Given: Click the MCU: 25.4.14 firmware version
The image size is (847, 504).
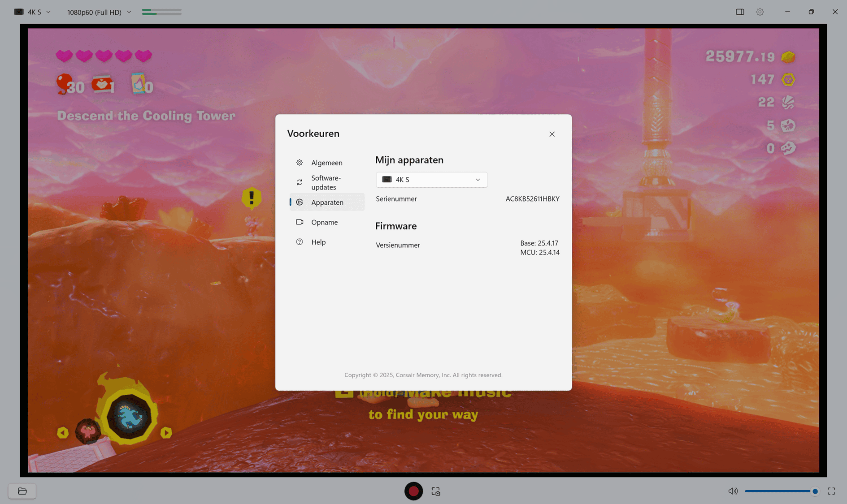Looking at the screenshot, I should pyautogui.click(x=540, y=252).
